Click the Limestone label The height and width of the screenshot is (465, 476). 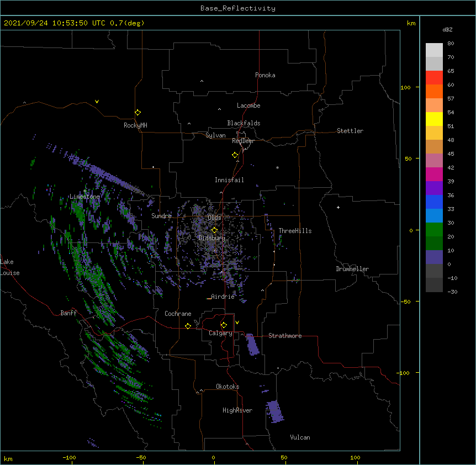[84, 197]
